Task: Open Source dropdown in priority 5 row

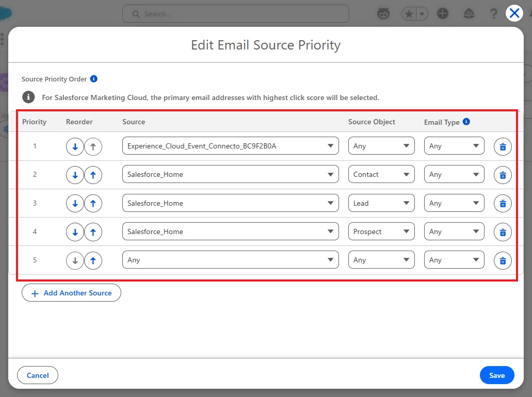Action: (230, 260)
